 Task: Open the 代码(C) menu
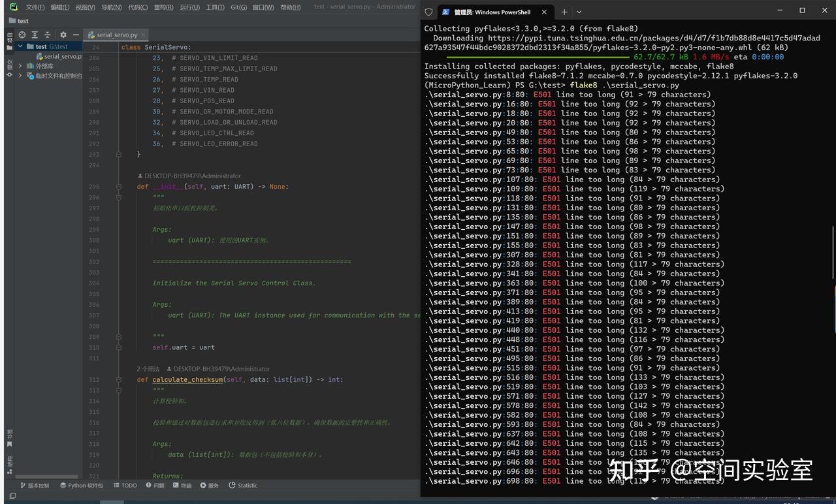tap(138, 7)
